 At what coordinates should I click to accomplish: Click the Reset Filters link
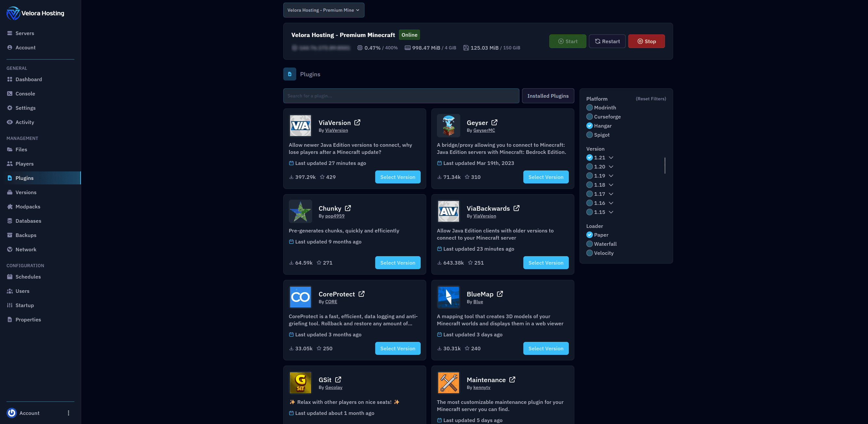(650, 98)
